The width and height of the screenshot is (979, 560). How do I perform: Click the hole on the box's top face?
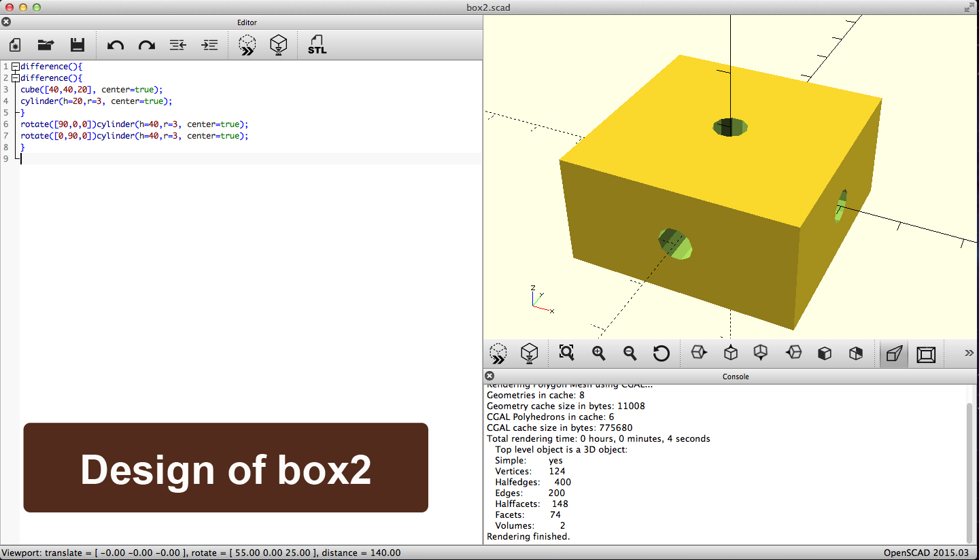pyautogui.click(x=730, y=126)
